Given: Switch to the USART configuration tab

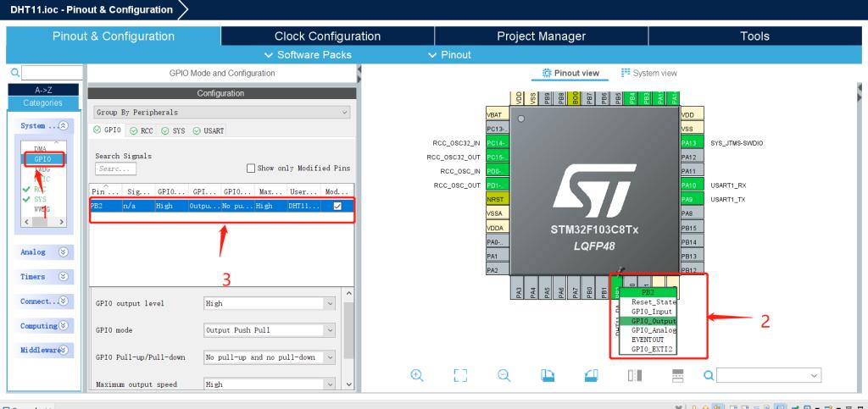Looking at the screenshot, I should click(x=209, y=130).
